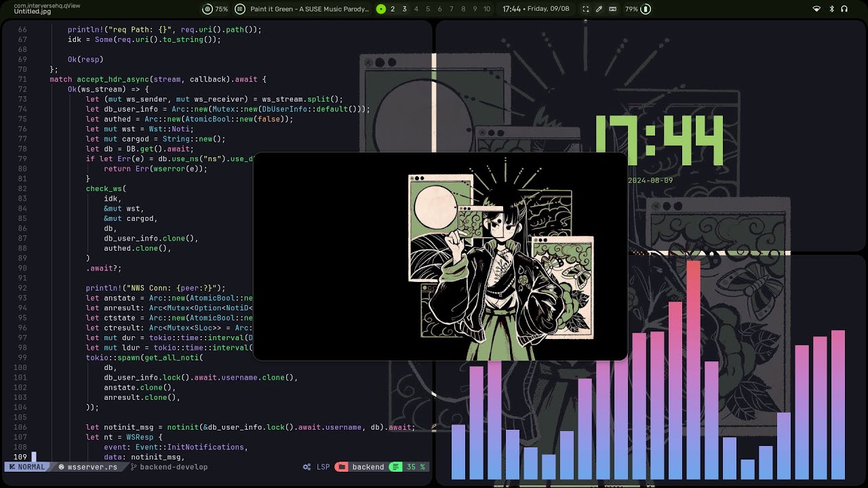Open the battery indicator showing 79%

(x=637, y=9)
